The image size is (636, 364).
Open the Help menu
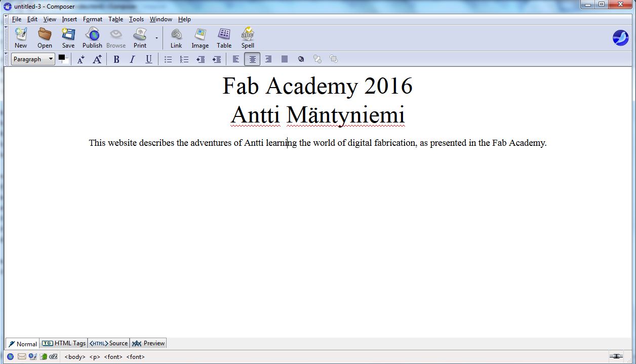pos(184,19)
